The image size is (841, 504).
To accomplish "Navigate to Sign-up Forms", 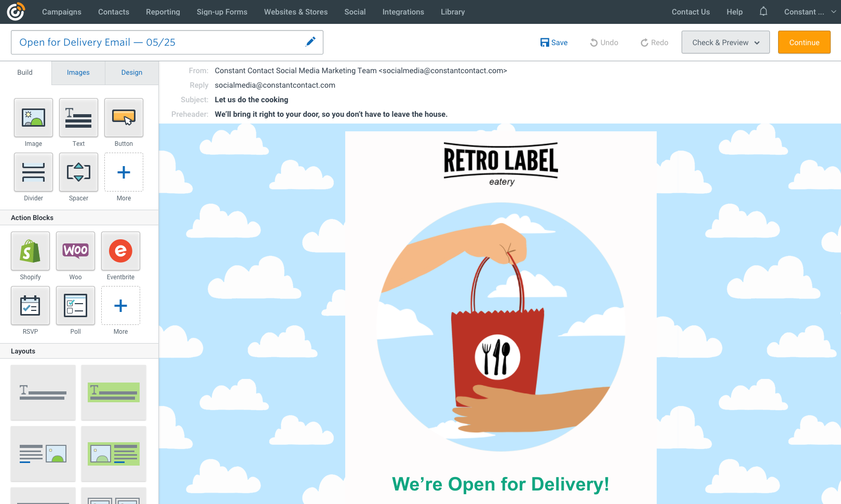I will 222,12.
